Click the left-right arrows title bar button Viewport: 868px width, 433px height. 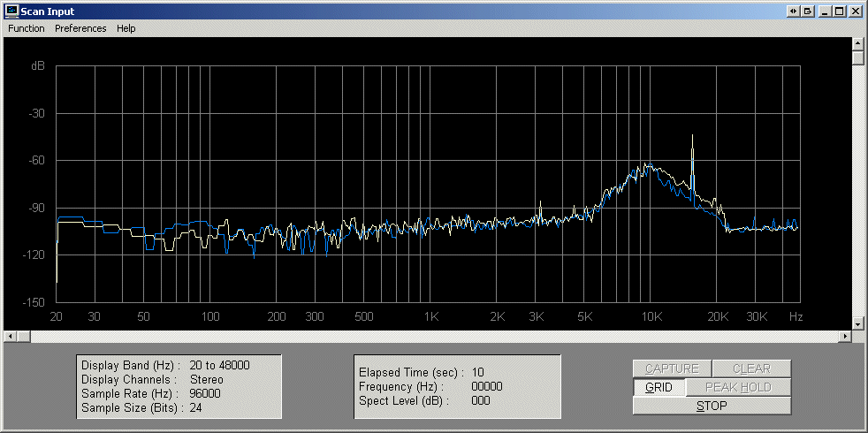pos(794,11)
